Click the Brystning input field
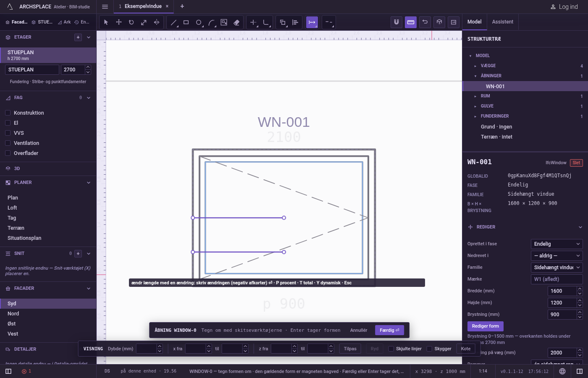The width and height of the screenshot is (588, 378). pos(562,315)
